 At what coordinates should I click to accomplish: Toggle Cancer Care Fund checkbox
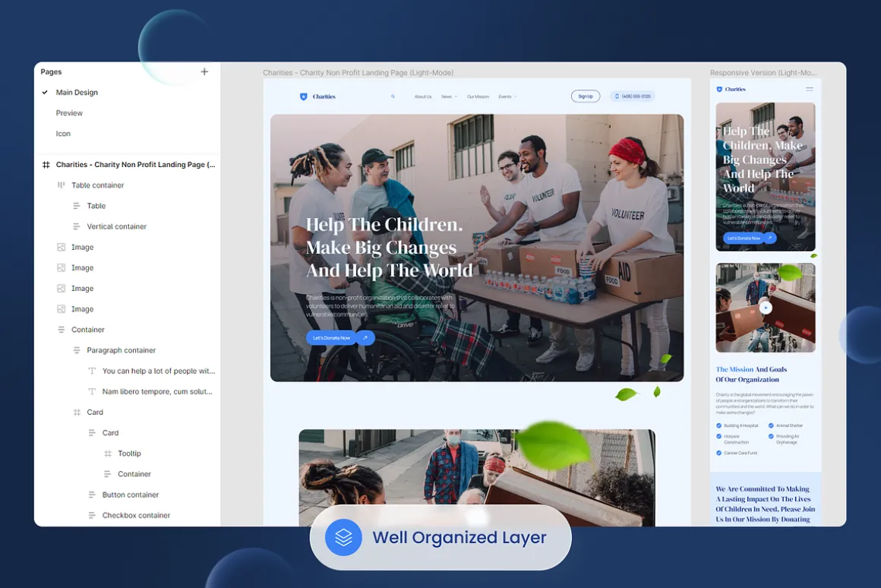[719, 453]
